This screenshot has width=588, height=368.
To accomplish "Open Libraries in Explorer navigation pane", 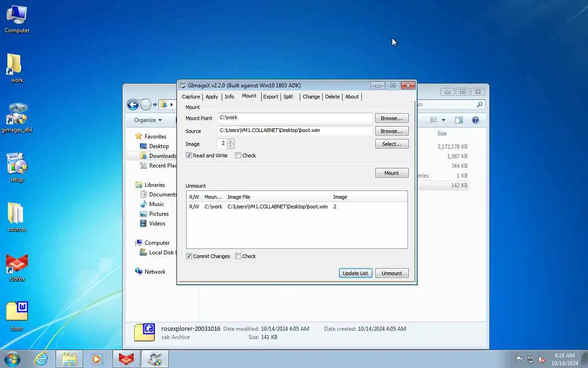I will click(154, 185).
